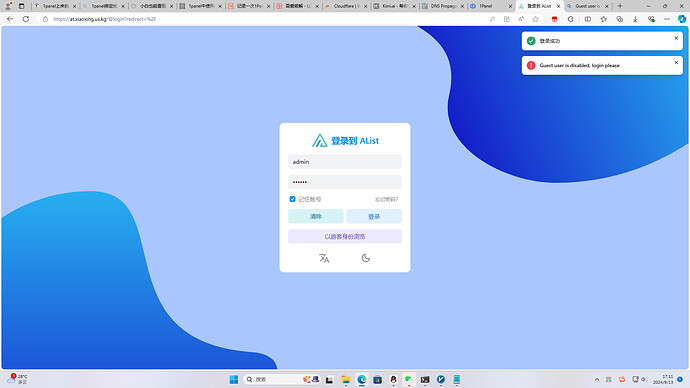Click the browse as guest button

345,237
